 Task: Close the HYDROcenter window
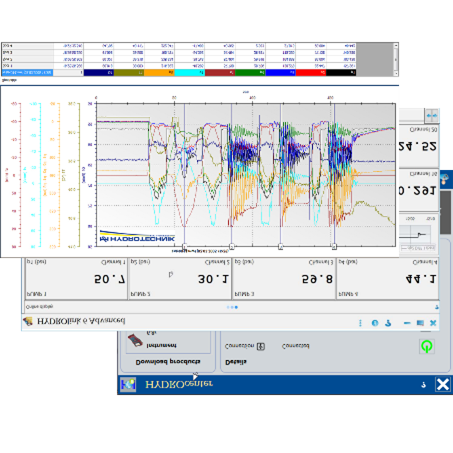point(443,384)
